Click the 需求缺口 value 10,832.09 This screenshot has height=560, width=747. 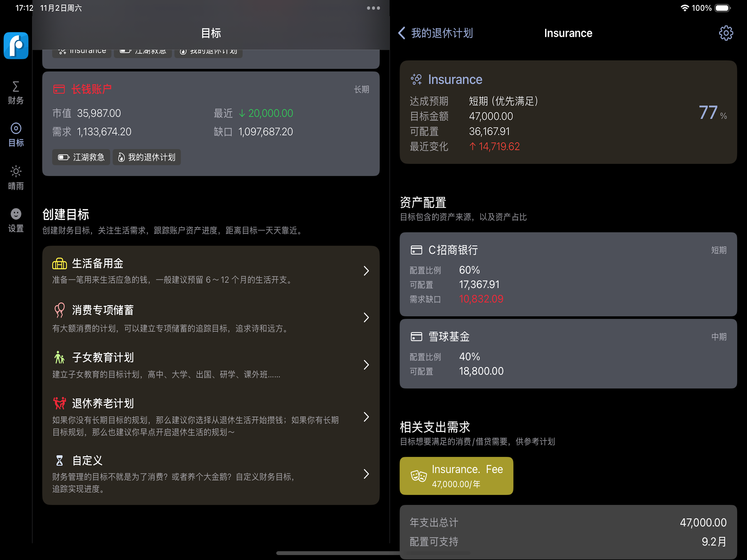click(x=481, y=299)
